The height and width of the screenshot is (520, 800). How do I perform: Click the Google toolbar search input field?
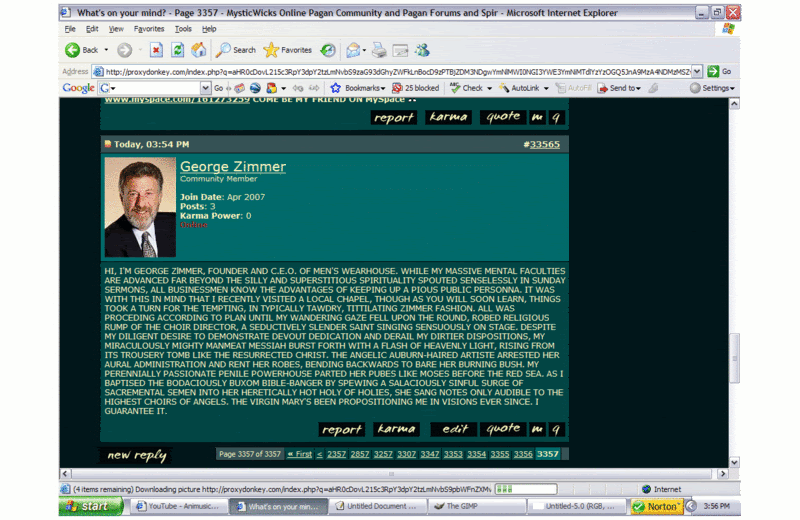pyautogui.click(x=156, y=88)
